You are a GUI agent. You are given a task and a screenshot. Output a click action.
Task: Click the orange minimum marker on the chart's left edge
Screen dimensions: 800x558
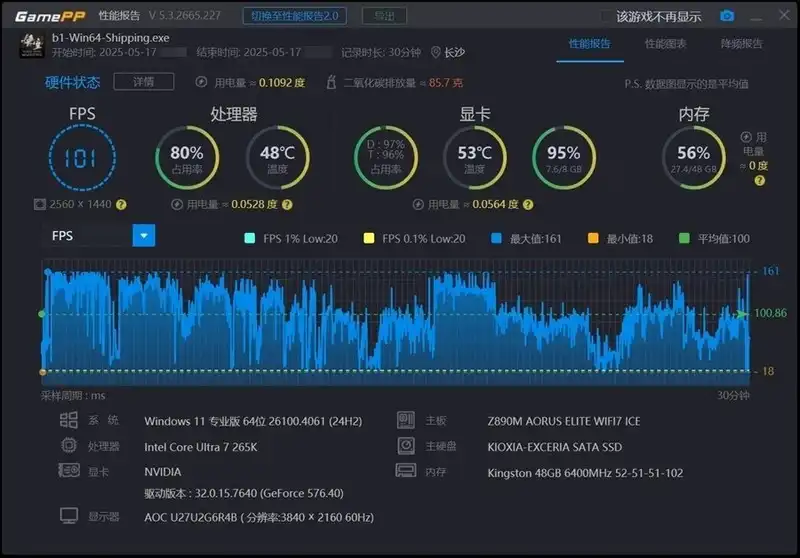(x=43, y=372)
